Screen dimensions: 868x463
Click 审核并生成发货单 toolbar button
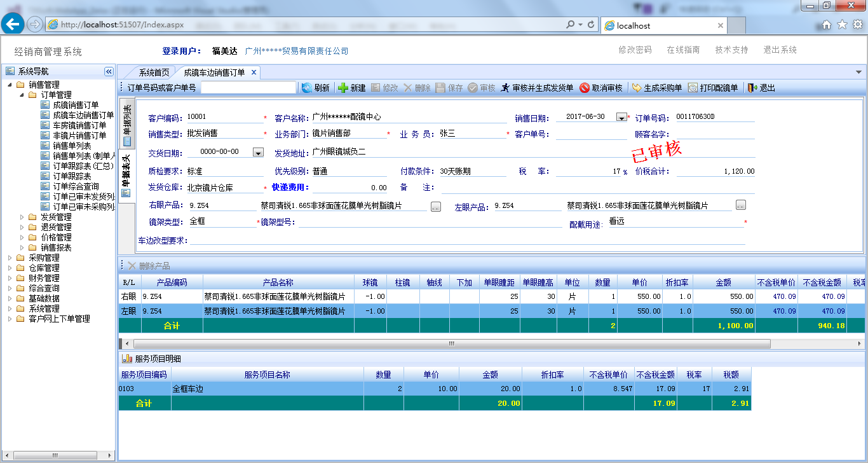point(538,88)
